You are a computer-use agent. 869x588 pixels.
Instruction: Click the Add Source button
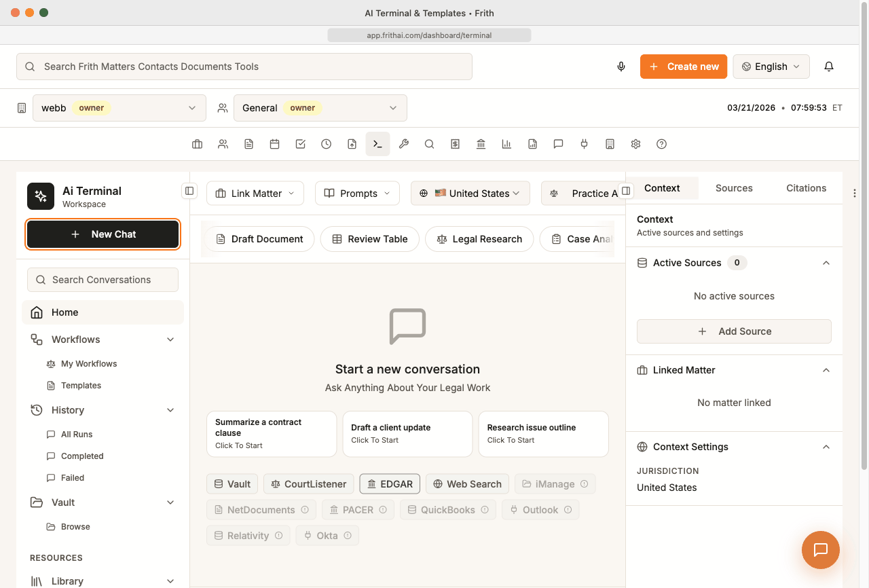tap(734, 331)
